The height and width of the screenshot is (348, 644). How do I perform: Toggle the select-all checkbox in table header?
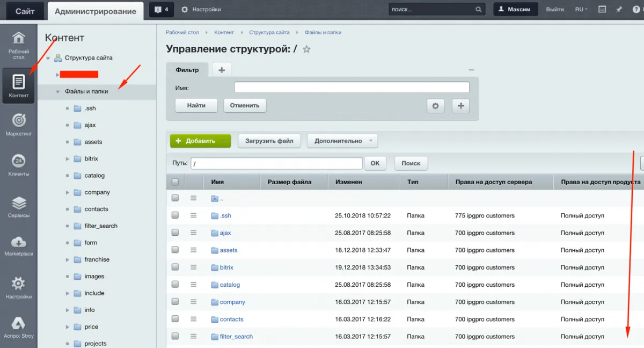[175, 182]
